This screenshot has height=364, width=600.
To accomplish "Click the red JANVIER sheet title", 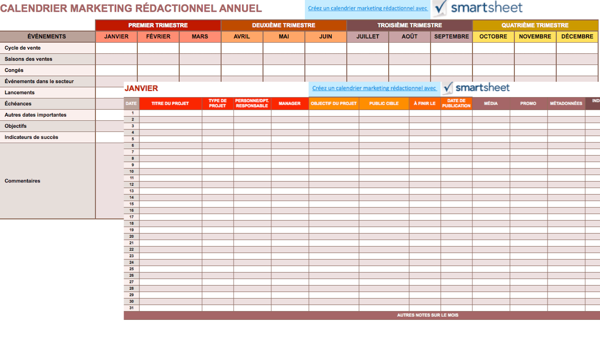I will pyautogui.click(x=141, y=88).
